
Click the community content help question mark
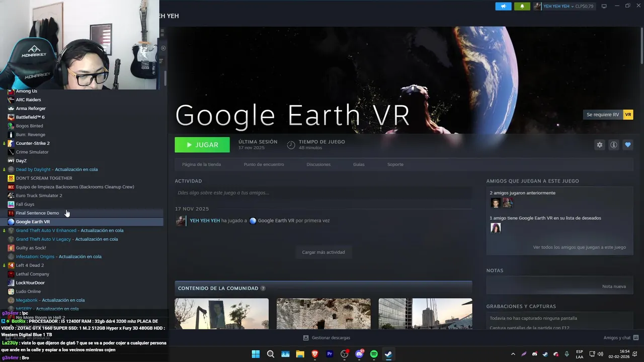(263, 289)
